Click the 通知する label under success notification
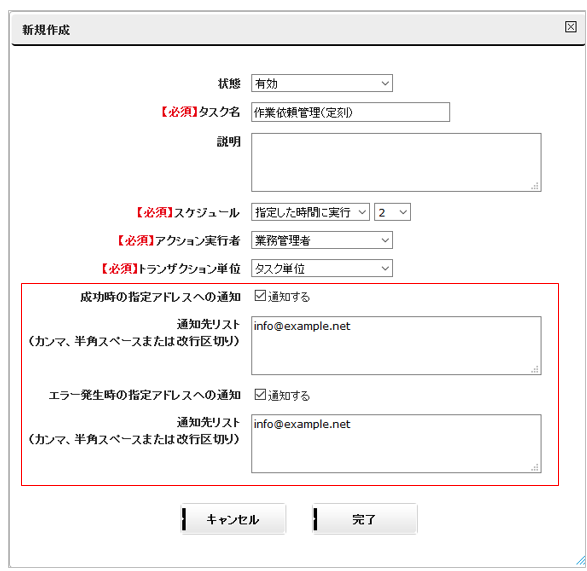The image size is (587, 571). pyautogui.click(x=289, y=297)
